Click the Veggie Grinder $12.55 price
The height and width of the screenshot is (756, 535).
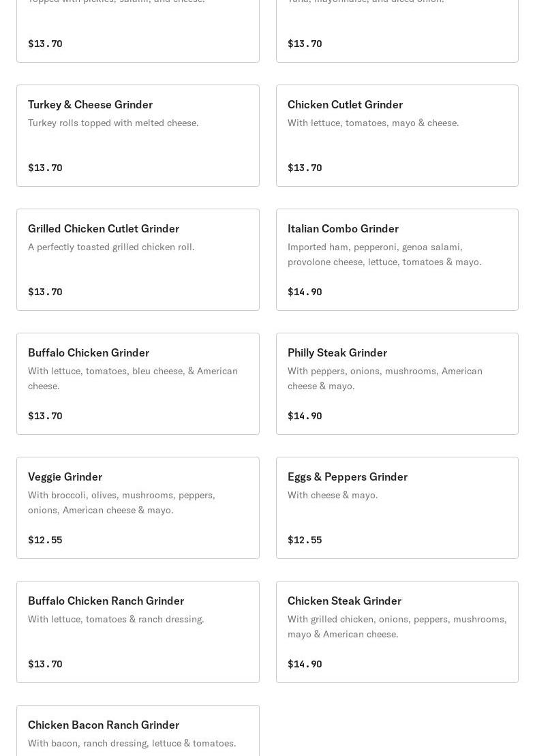[45, 540]
